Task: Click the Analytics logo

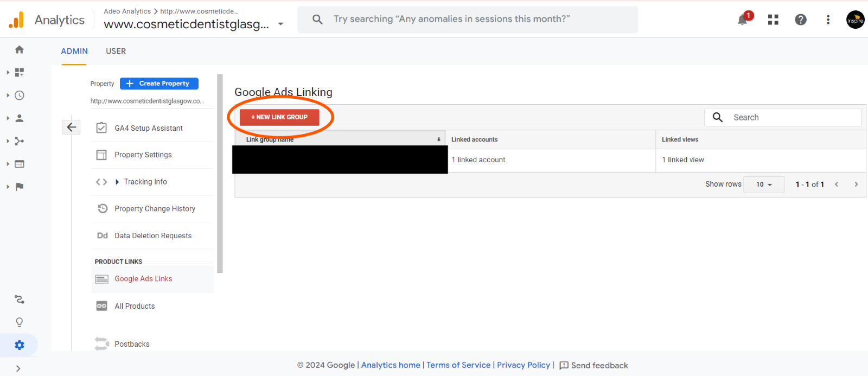Action: click(16, 20)
